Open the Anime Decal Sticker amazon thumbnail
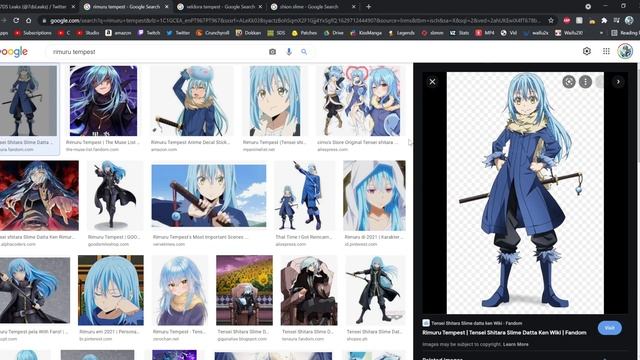The height and width of the screenshot is (360, 640). 192,101
